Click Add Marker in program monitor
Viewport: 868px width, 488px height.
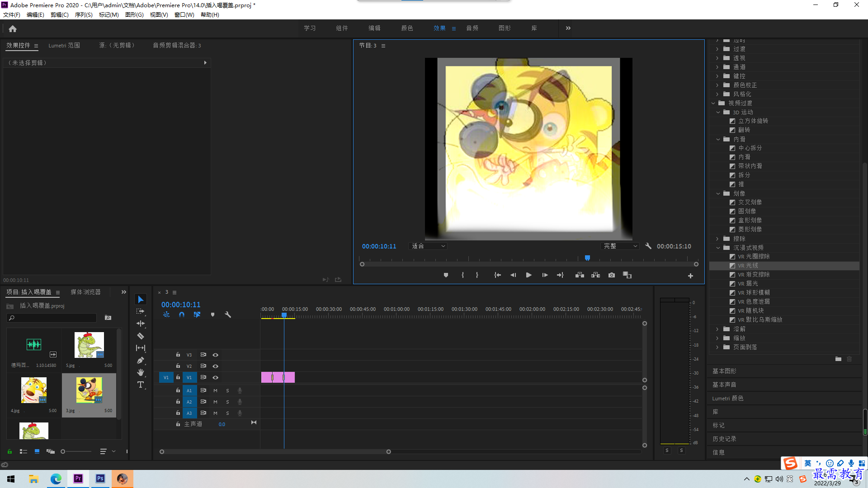point(446,275)
